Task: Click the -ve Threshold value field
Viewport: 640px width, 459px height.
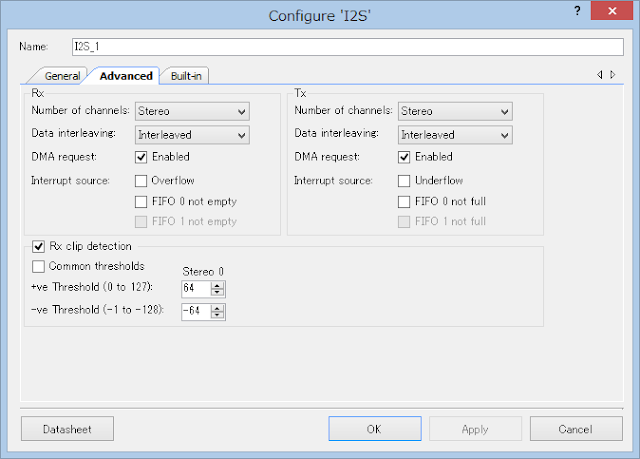Action: point(196,312)
